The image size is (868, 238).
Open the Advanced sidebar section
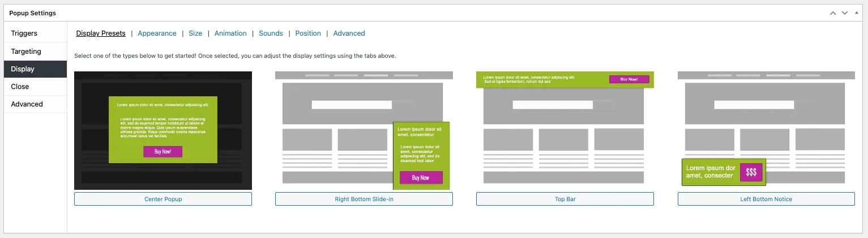35,104
